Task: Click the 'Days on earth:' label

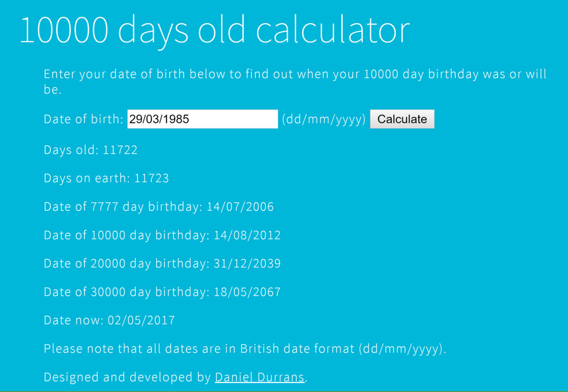Action: coord(87,179)
